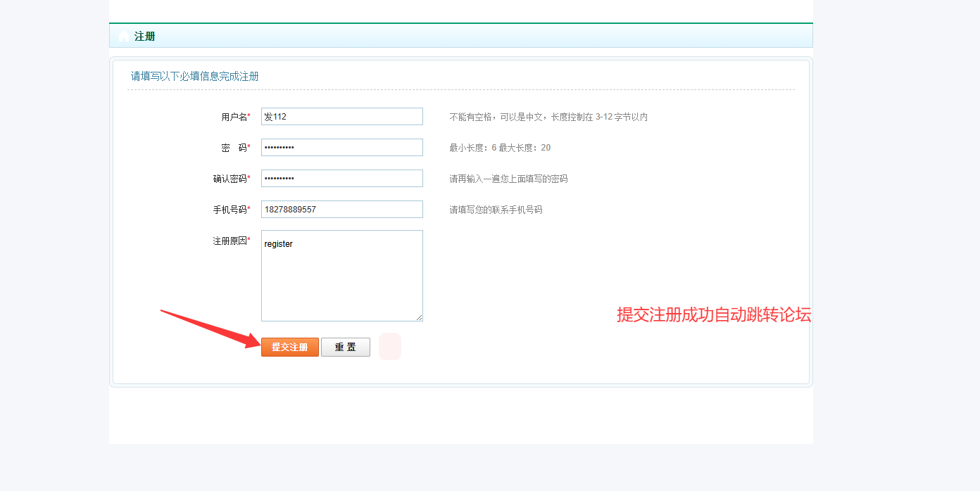This screenshot has width=980, height=491.
Task: Click the 请填写以下必填信息完成注册 heading
Action: coord(195,76)
